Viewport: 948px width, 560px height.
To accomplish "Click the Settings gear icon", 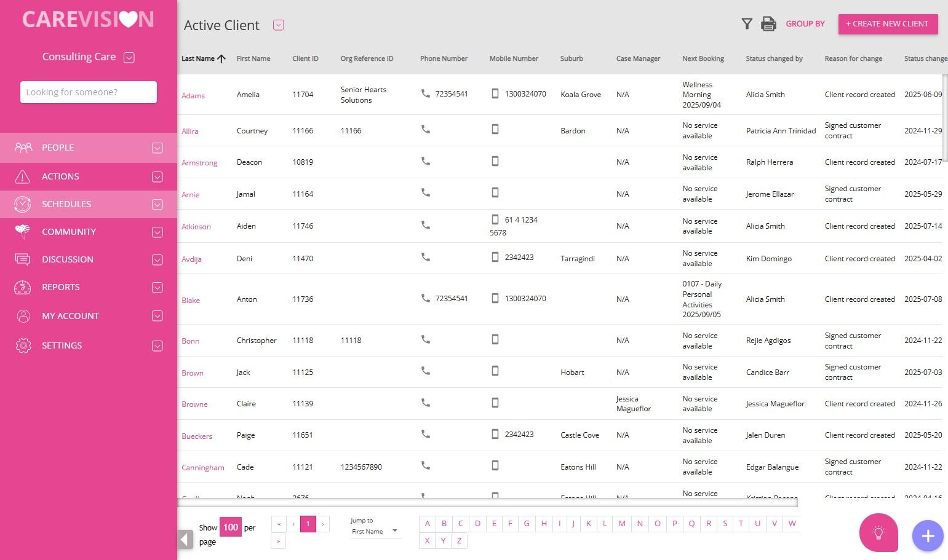I will click(23, 345).
